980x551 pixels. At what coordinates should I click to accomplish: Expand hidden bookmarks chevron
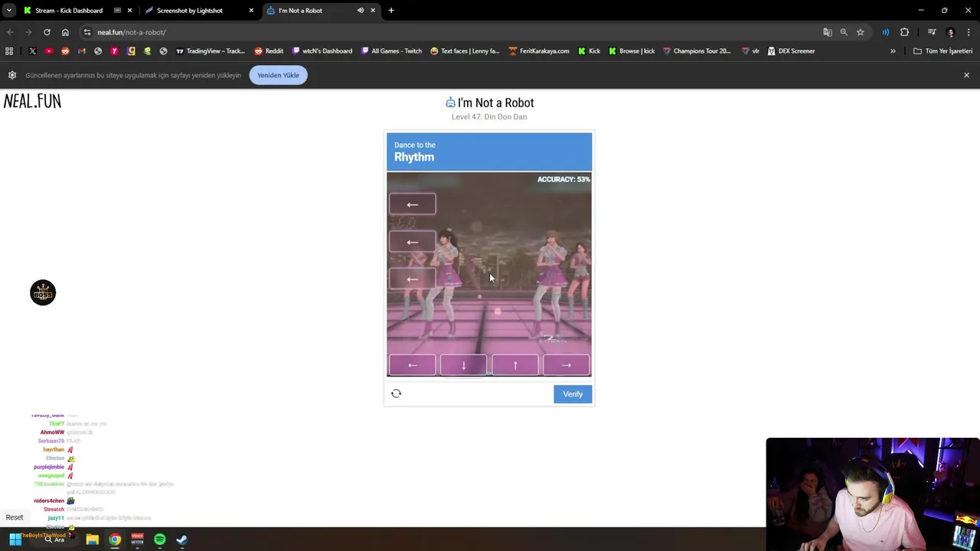click(893, 51)
